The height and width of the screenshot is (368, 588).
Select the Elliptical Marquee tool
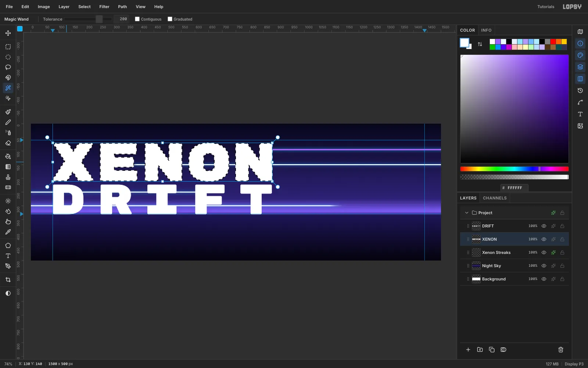point(8,57)
